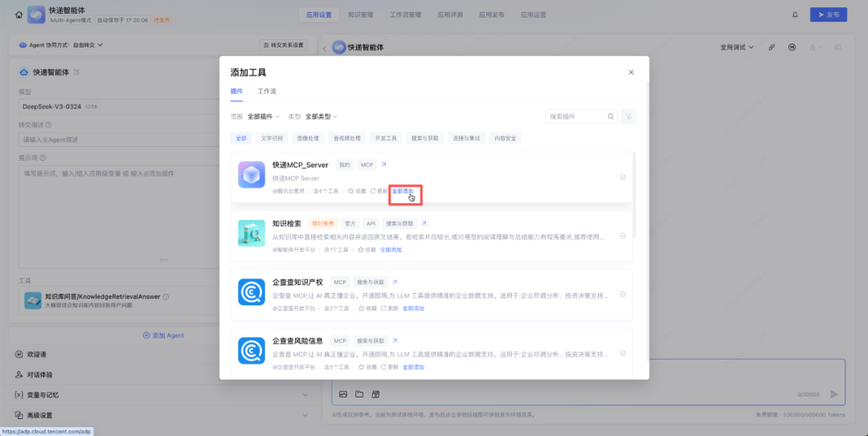
Task: Expand the 知识检索 card chevron
Action: click(623, 236)
